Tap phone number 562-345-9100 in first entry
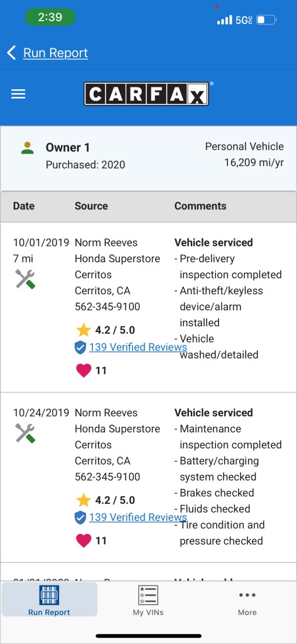 [x=107, y=307]
